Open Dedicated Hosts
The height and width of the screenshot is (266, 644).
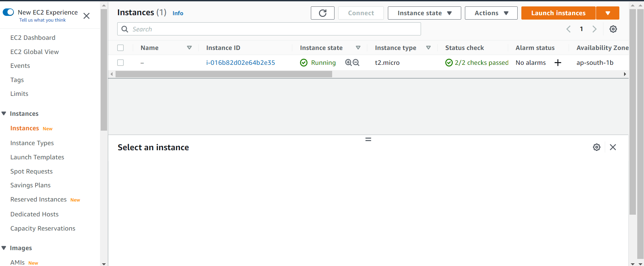34,214
